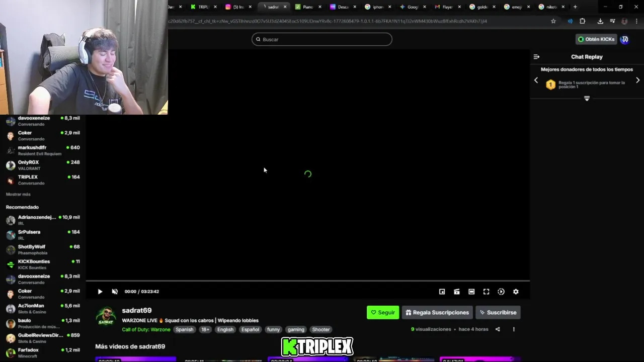This screenshot has width=644, height=362.
Task: Expand the top donors list chevron
Action: point(587,99)
